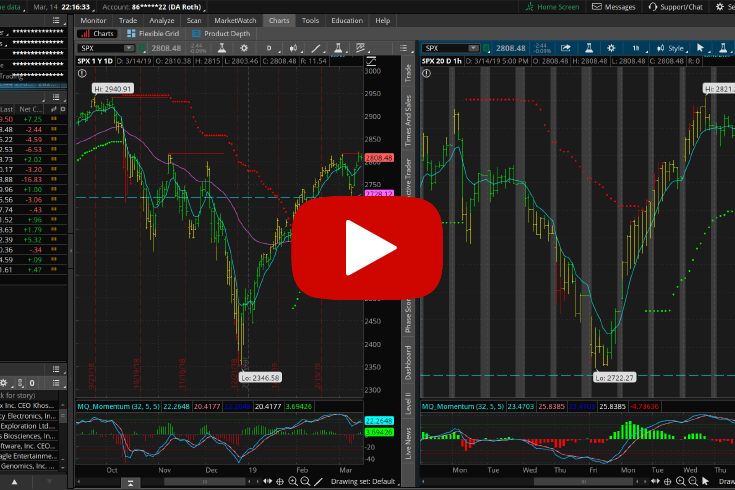Click the Net Change column header
The width and height of the screenshot is (735, 490).
tap(31, 109)
